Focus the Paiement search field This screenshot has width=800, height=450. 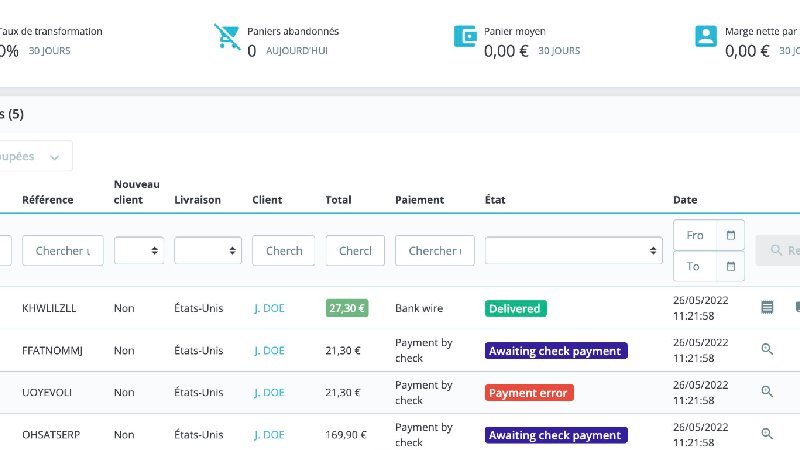point(435,251)
